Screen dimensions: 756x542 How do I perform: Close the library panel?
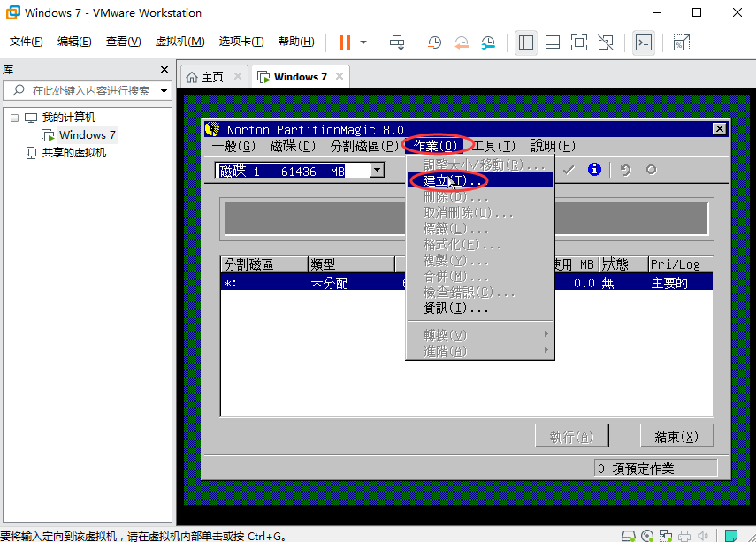[164, 70]
